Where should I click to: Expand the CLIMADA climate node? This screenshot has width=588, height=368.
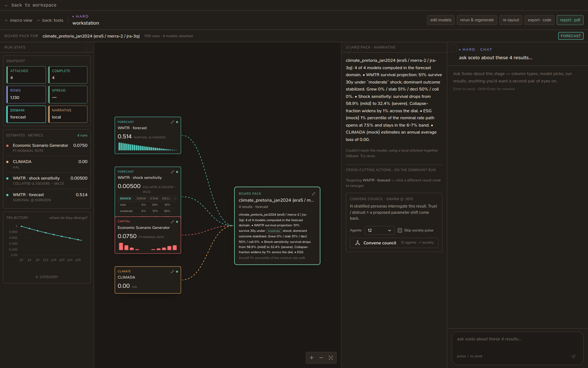172,272
